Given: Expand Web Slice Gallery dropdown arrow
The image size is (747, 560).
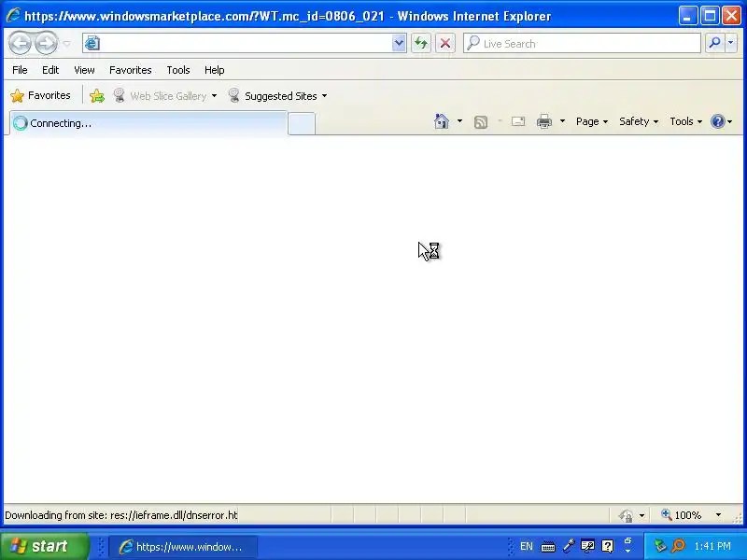Looking at the screenshot, I should [x=215, y=96].
